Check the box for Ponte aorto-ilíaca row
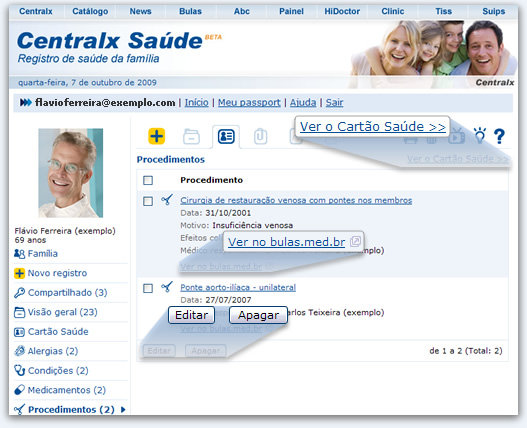Image resolution: width=527 pixels, height=428 pixels. (x=148, y=288)
